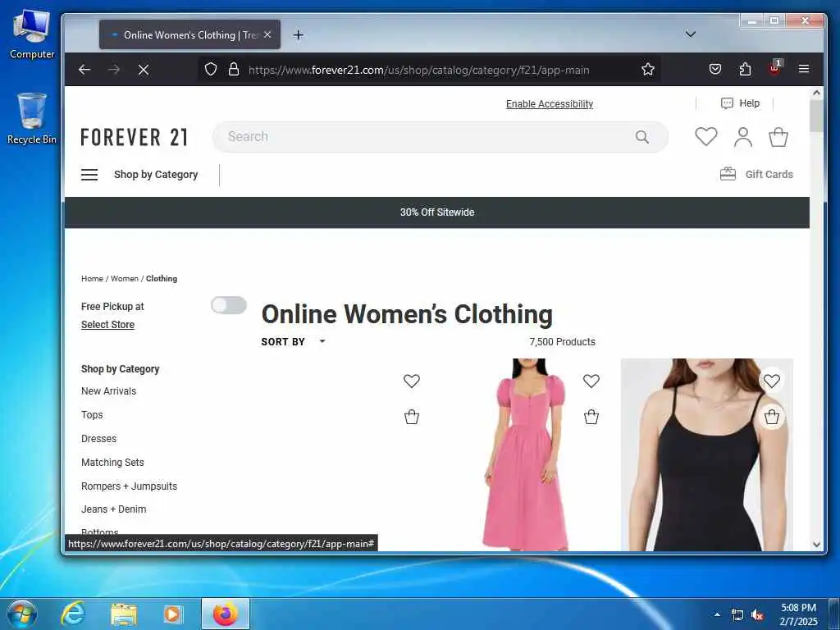The image size is (840, 630).
Task: Show hidden tray icons arrow
Action: click(717, 614)
